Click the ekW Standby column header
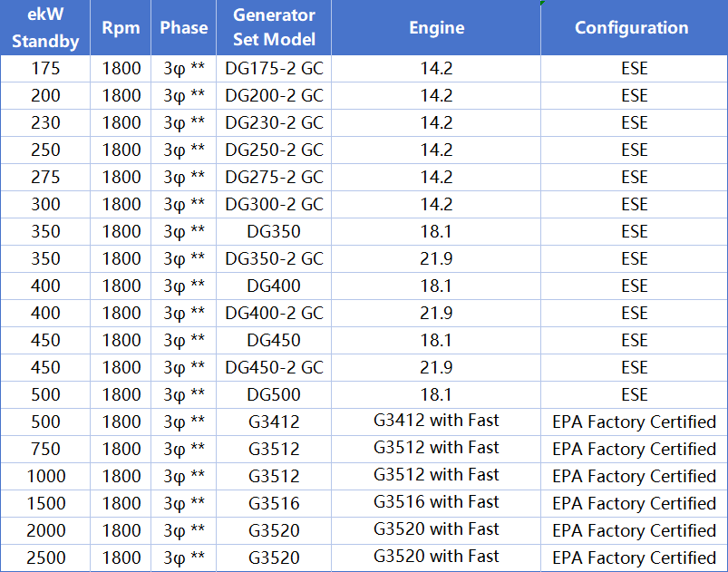The height and width of the screenshot is (572, 728). (x=45, y=27)
